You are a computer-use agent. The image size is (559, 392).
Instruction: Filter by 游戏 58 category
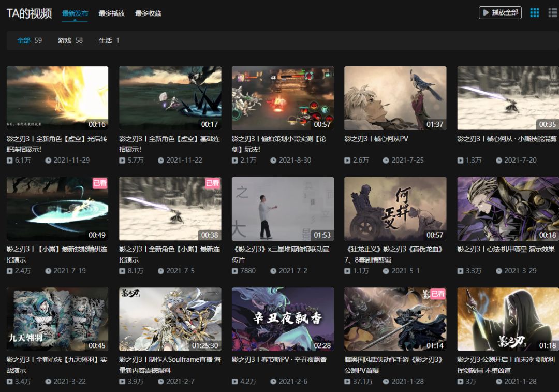70,41
